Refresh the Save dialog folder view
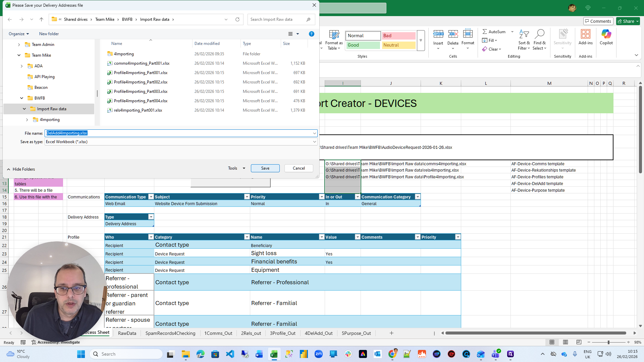Screen dimensions: 644x362 coord(237,19)
